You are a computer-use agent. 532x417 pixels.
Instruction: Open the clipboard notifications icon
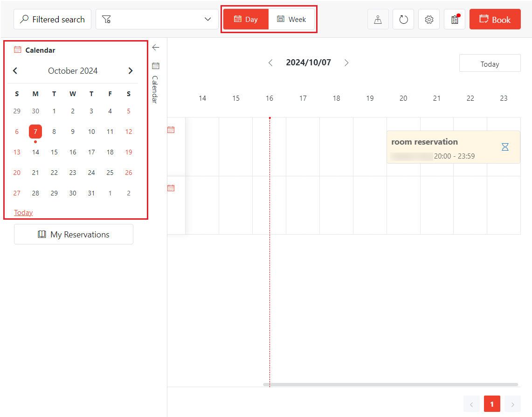tap(455, 19)
